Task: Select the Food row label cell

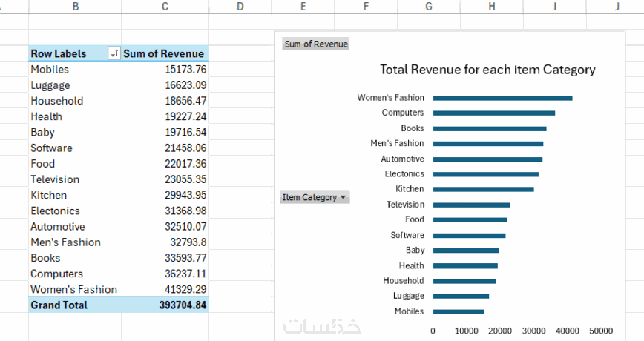Action: (x=75, y=163)
